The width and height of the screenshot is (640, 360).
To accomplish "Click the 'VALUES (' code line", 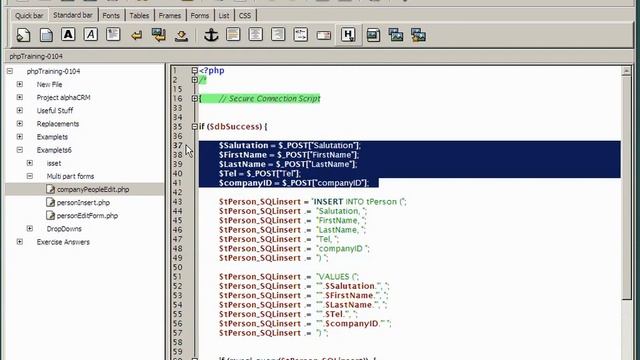I will pos(289,277).
